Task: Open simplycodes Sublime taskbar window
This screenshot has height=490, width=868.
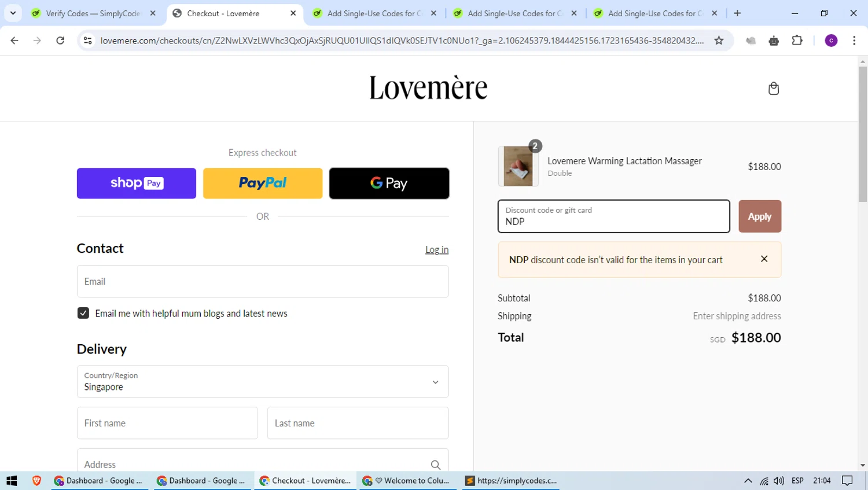Action: [511, 481]
